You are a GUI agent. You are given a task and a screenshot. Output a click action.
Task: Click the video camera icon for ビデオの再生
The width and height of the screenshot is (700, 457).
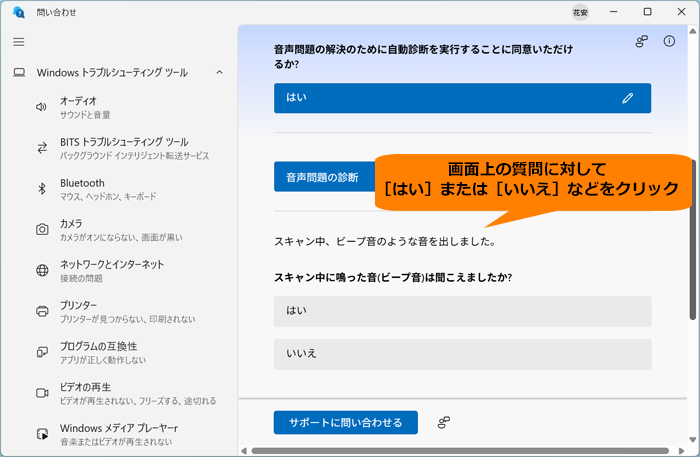coord(42,393)
